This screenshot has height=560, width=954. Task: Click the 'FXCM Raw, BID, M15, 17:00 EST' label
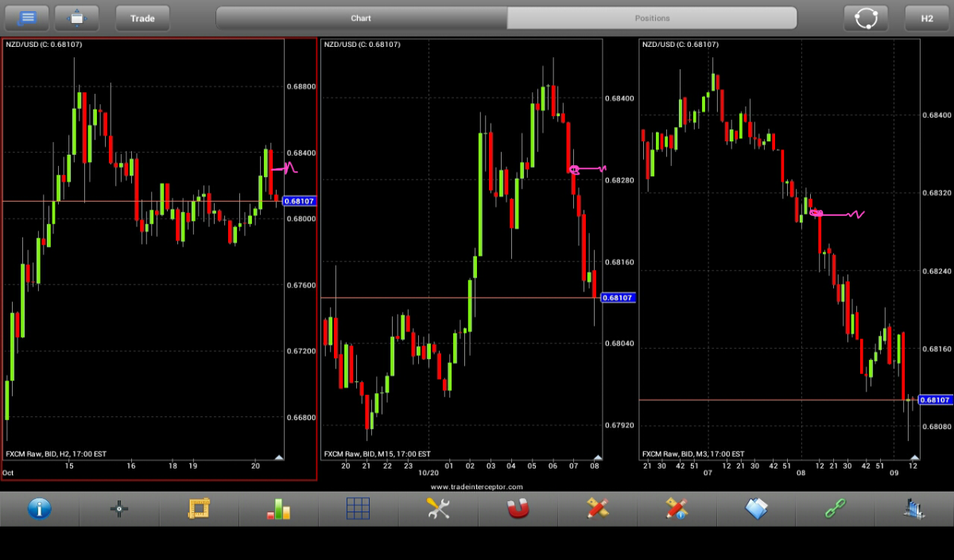[377, 454]
